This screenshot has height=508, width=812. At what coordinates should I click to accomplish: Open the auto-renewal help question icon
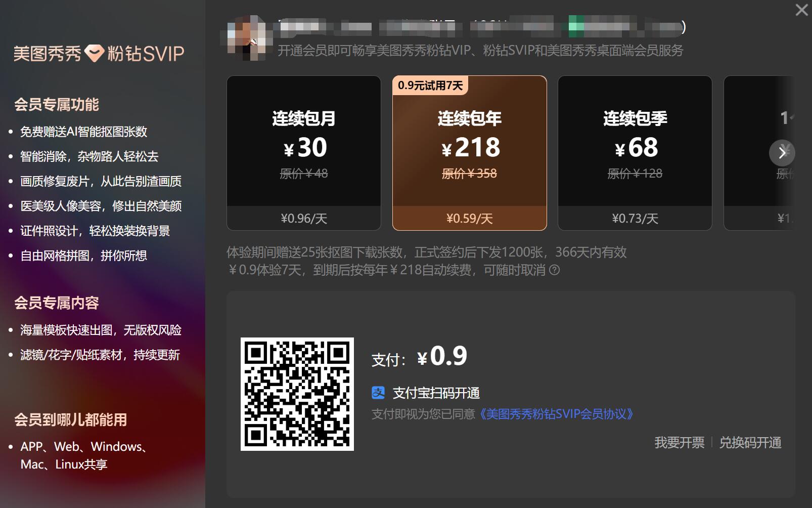[554, 270]
